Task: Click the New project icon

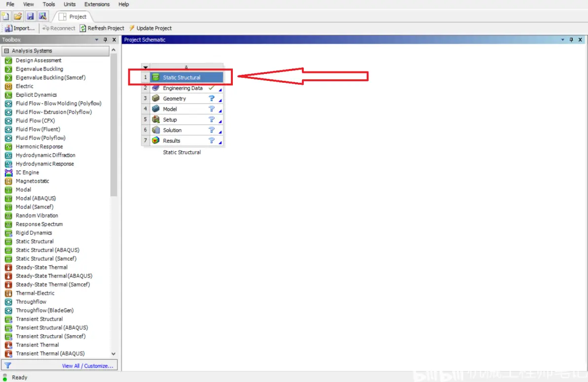Action: [5, 16]
